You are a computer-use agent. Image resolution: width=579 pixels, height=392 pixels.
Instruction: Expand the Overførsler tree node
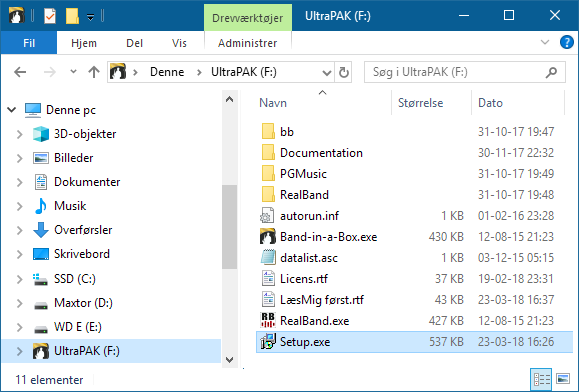20,230
